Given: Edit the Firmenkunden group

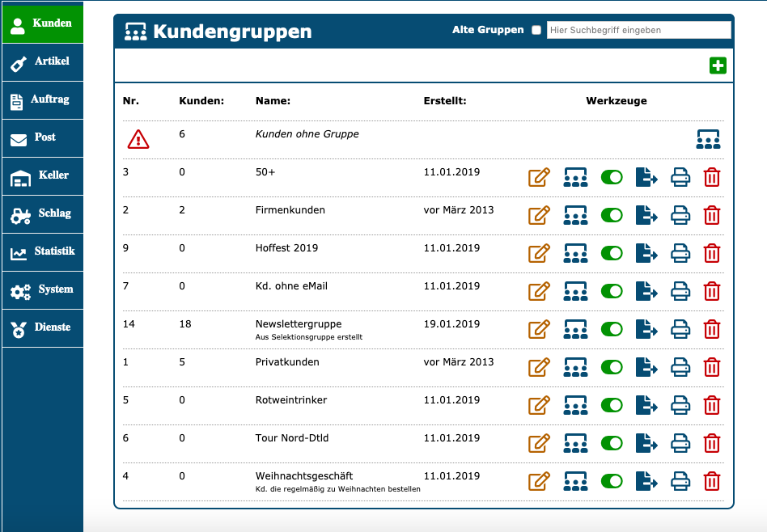Looking at the screenshot, I should [539, 215].
